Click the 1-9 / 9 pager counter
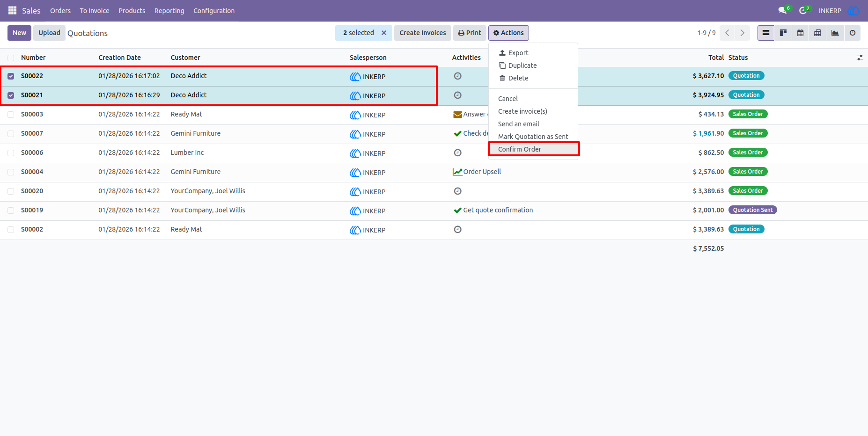 pyautogui.click(x=706, y=33)
